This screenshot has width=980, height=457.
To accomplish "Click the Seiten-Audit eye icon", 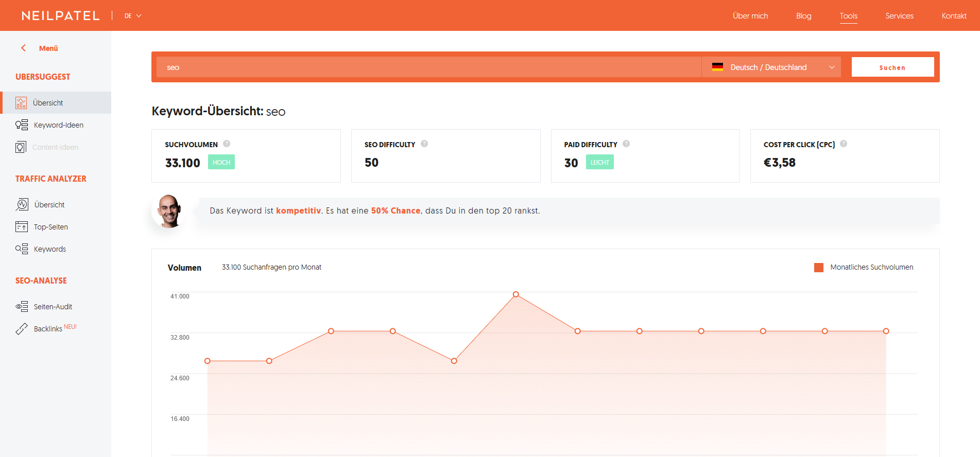I will coord(22,307).
